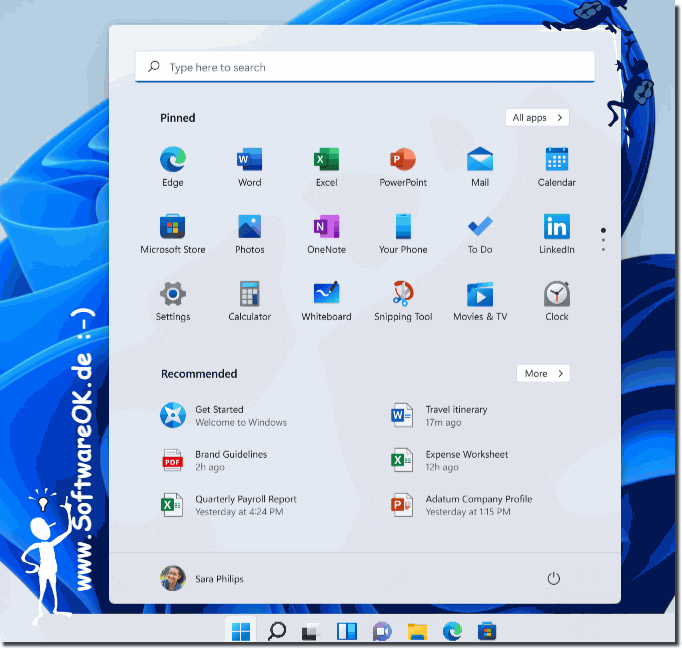Expand the All apps list
The height and width of the screenshot is (649, 682).
click(537, 117)
